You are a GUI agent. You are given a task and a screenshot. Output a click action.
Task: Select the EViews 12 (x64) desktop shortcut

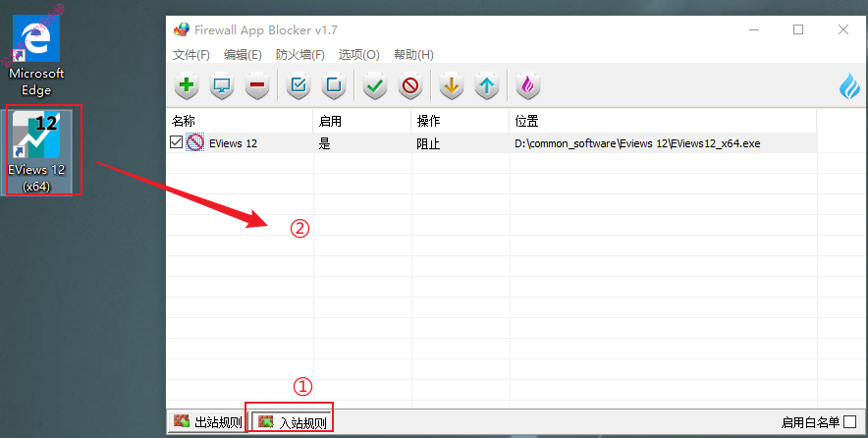click(36, 151)
